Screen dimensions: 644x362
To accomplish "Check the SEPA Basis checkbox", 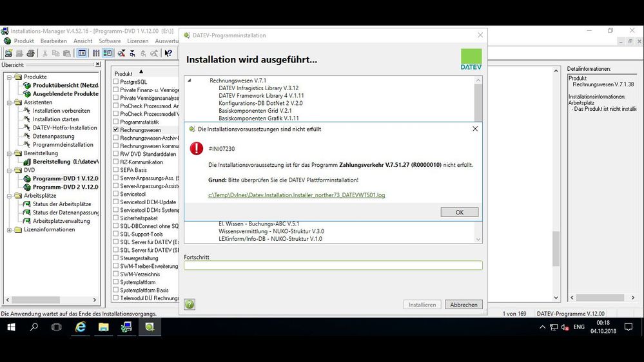I will coord(116,170).
